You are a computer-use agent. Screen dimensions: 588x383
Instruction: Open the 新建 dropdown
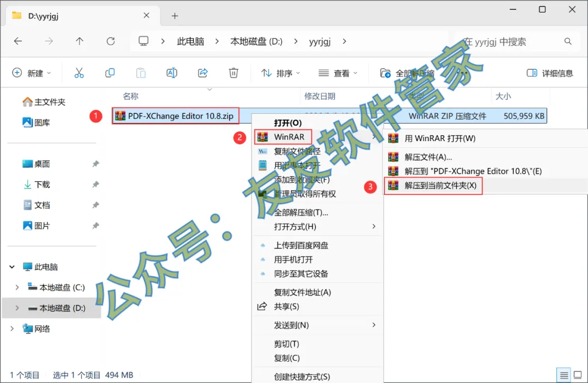pos(32,73)
